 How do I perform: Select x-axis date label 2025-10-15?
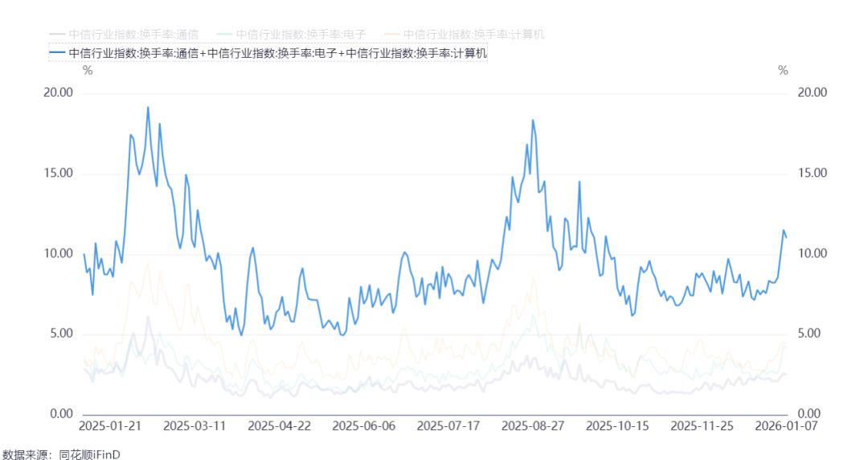click(617, 426)
